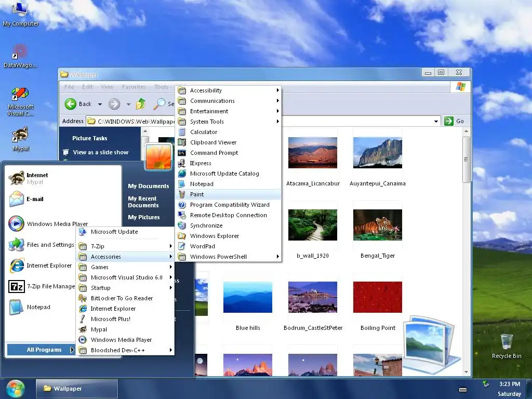This screenshot has height=399, width=532.
Task: Open Forward button history dropdown arrow
Action: tap(128, 104)
